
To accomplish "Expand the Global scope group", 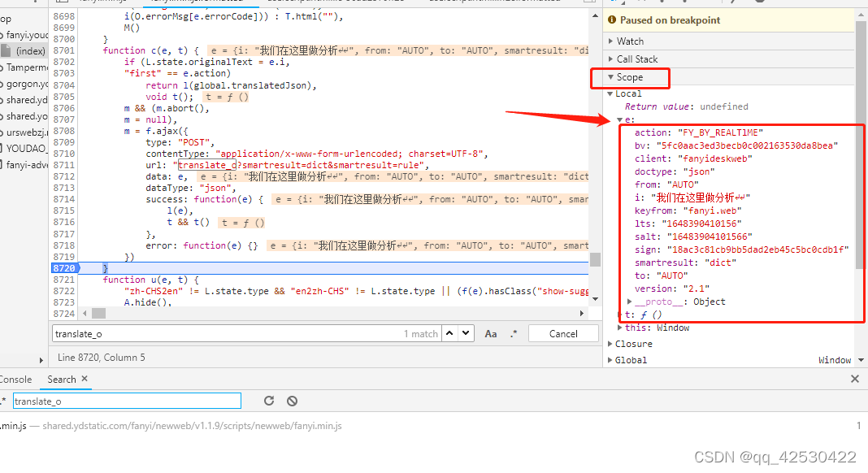I will [x=610, y=360].
